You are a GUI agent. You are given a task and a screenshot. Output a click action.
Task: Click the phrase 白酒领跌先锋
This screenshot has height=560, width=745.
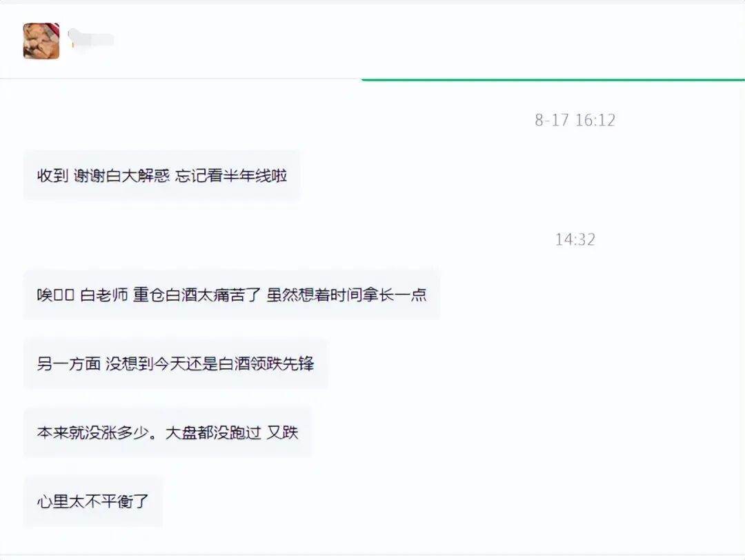coord(266,364)
